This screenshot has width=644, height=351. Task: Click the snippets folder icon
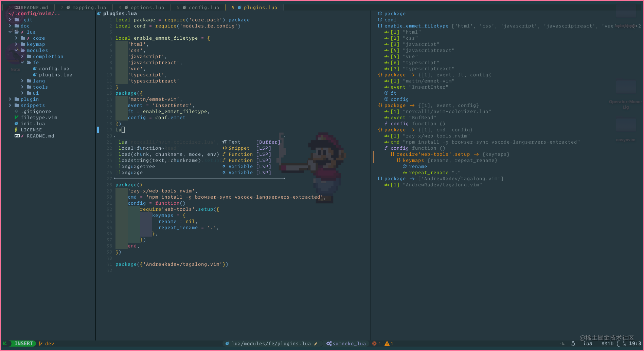(17, 105)
